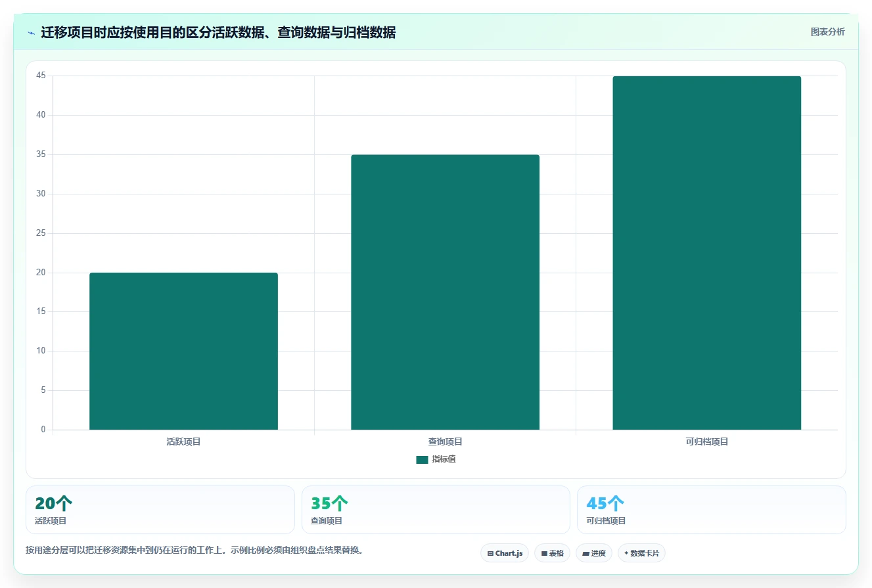Screen dimensions: 872x588
Task: Click the 35 y-axis tick label
Action: [x=41, y=154]
